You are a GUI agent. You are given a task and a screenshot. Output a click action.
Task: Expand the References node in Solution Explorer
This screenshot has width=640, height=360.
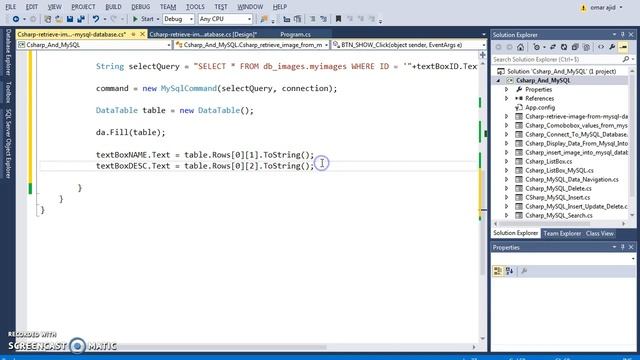[x=507, y=98]
